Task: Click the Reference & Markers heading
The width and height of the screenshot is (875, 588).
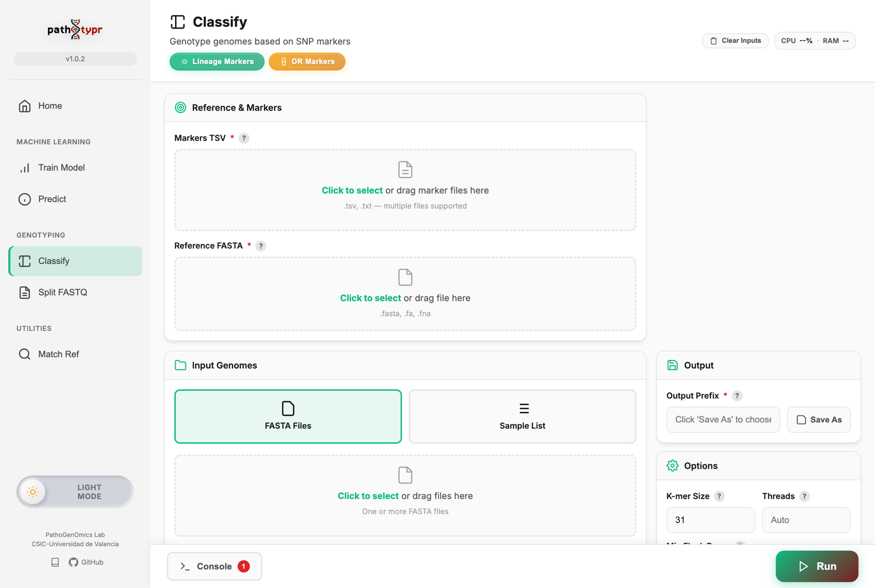Action: (236, 108)
